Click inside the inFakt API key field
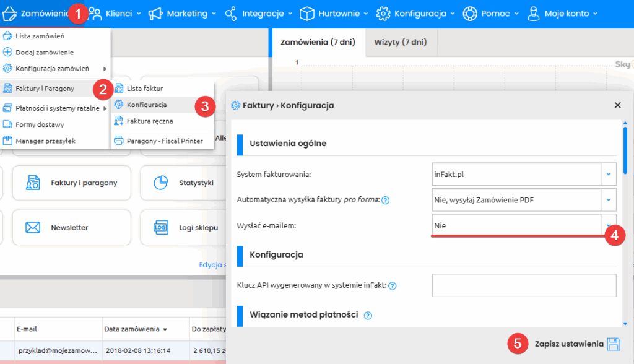This screenshot has width=634, height=364. tap(524, 285)
